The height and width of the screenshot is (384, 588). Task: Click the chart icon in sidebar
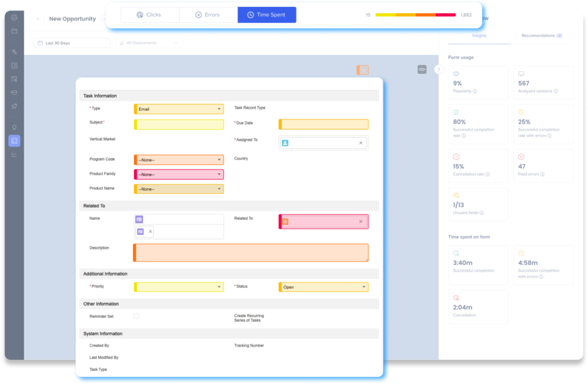coord(14,154)
